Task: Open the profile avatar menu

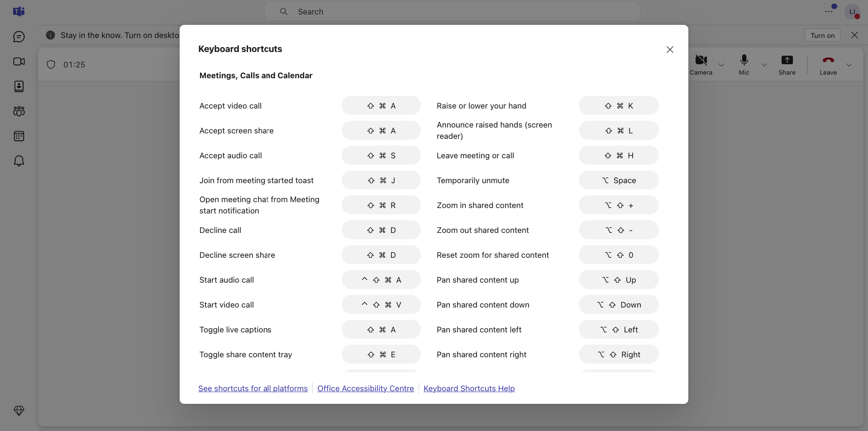Action: [x=852, y=12]
